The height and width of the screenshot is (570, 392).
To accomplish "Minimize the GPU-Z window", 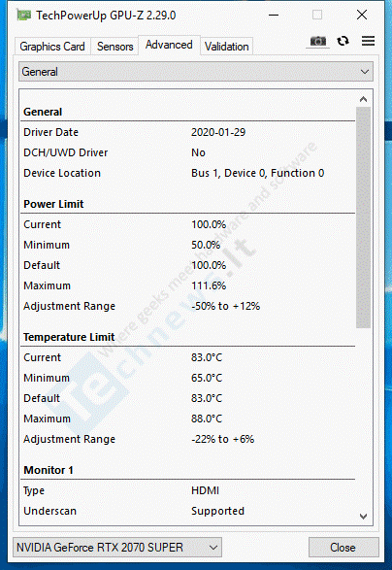I will pyautogui.click(x=274, y=16).
